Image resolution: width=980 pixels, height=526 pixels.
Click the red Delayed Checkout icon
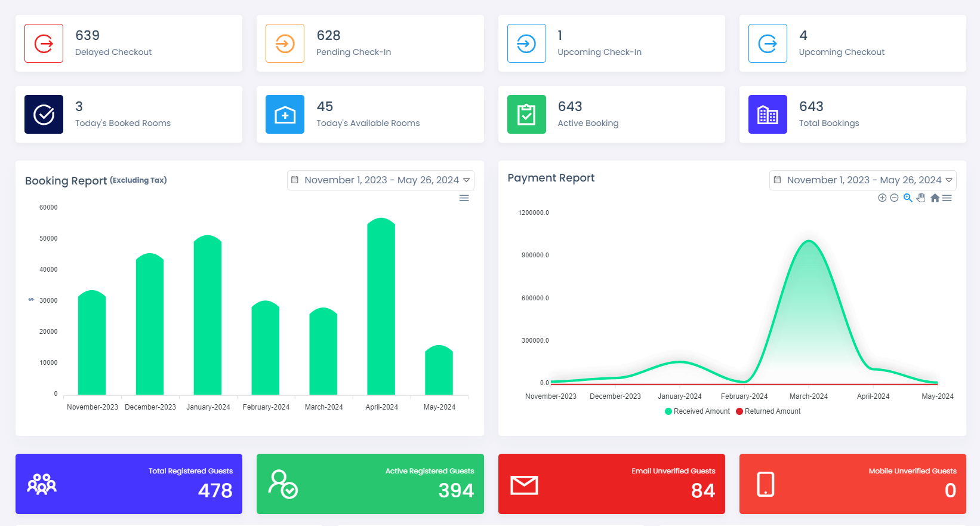point(44,44)
